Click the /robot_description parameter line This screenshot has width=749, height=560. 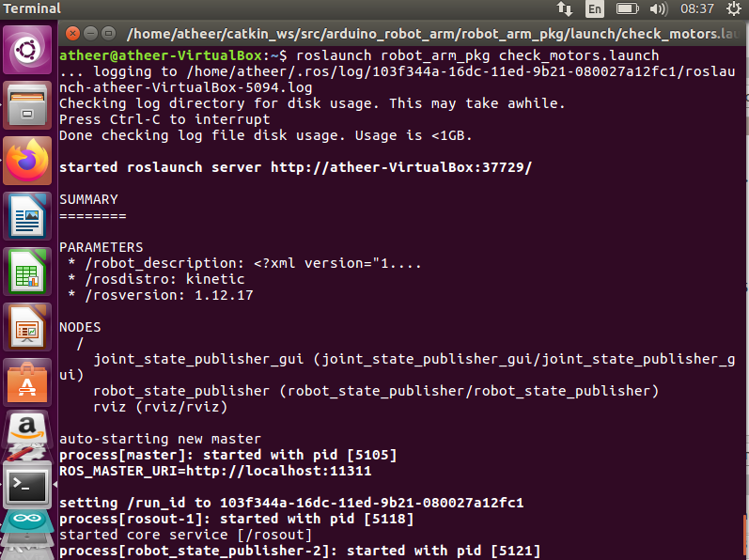(244, 263)
